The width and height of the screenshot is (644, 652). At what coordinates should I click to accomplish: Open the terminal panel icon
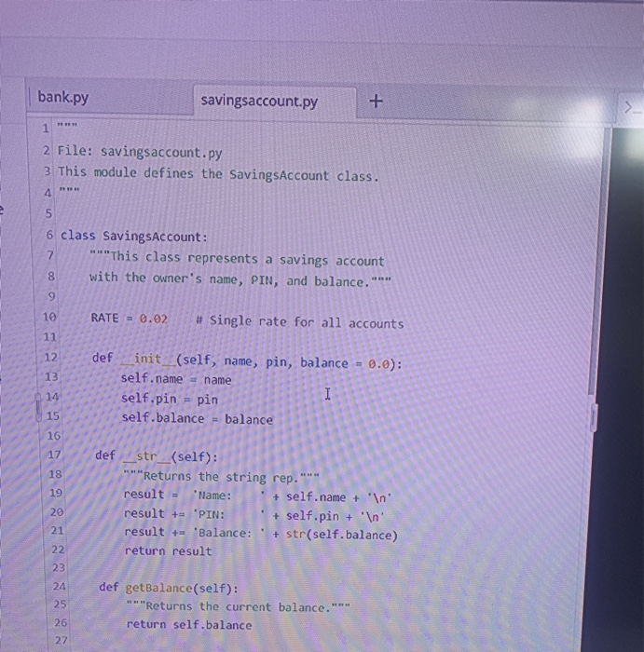click(x=633, y=108)
